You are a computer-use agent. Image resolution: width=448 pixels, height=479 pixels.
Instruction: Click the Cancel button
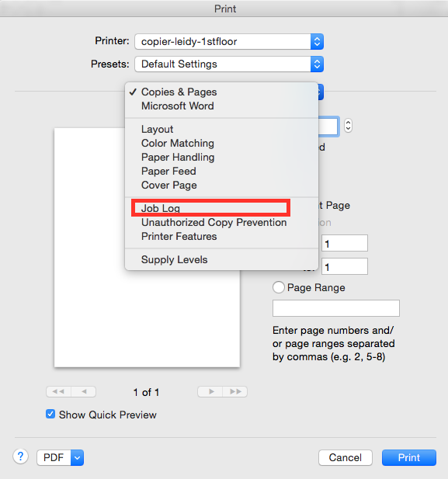tap(346, 457)
